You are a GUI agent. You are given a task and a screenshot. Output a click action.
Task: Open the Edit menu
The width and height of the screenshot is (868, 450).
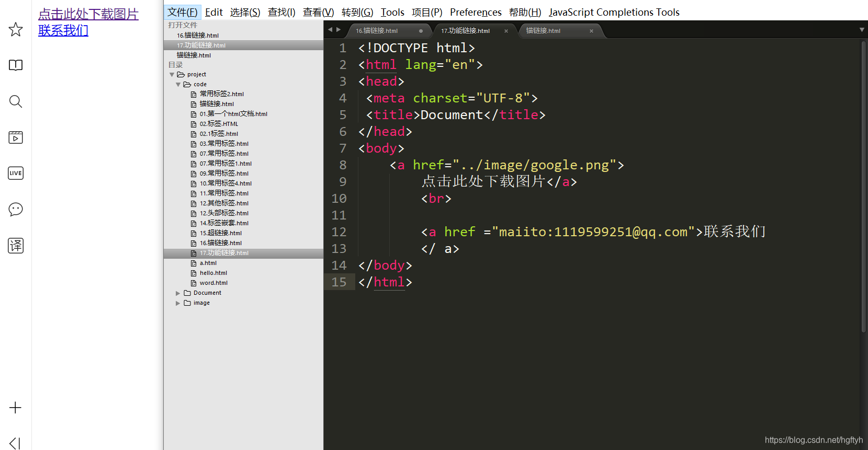214,12
